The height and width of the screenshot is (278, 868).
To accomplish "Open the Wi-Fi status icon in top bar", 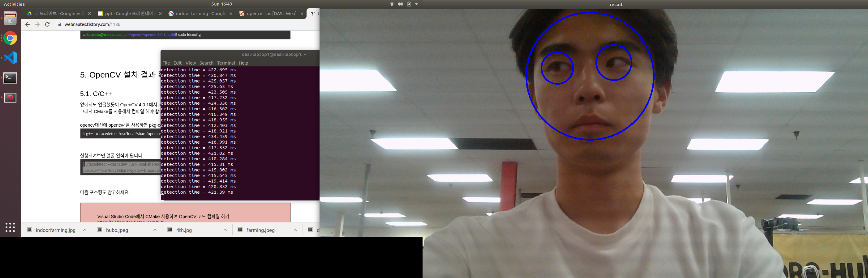I will pos(392,4).
